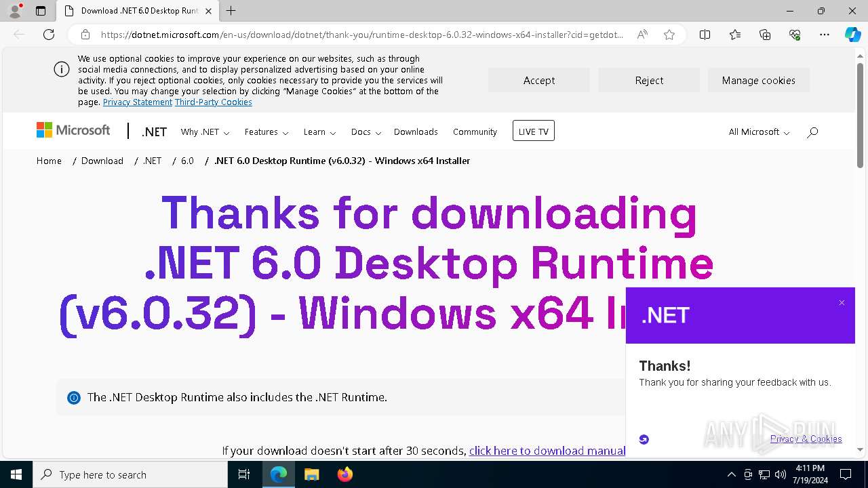Screen dimensions: 868x488
Task: Add this page to favorites
Action: point(669,35)
